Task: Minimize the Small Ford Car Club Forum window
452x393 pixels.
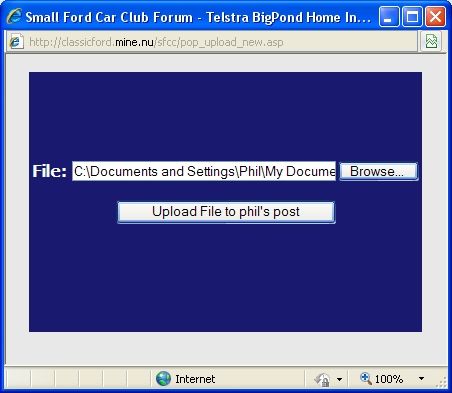Action: (x=389, y=17)
